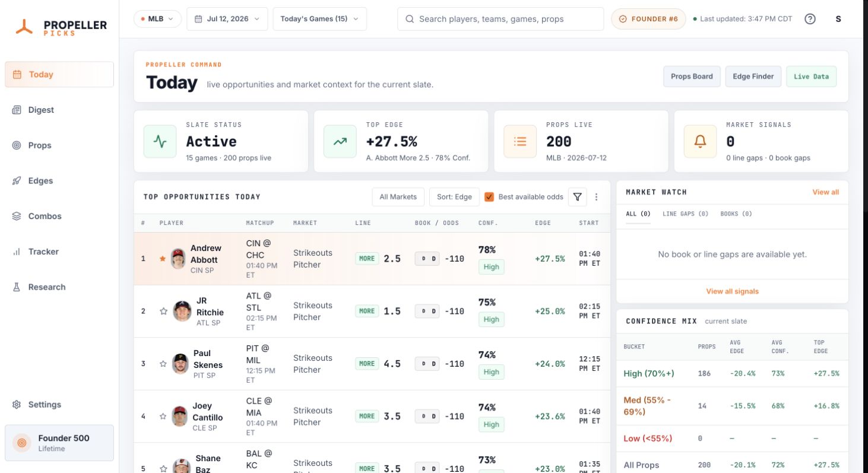
Task: Click book icons in Paul Skenes row
Action: tap(427, 364)
